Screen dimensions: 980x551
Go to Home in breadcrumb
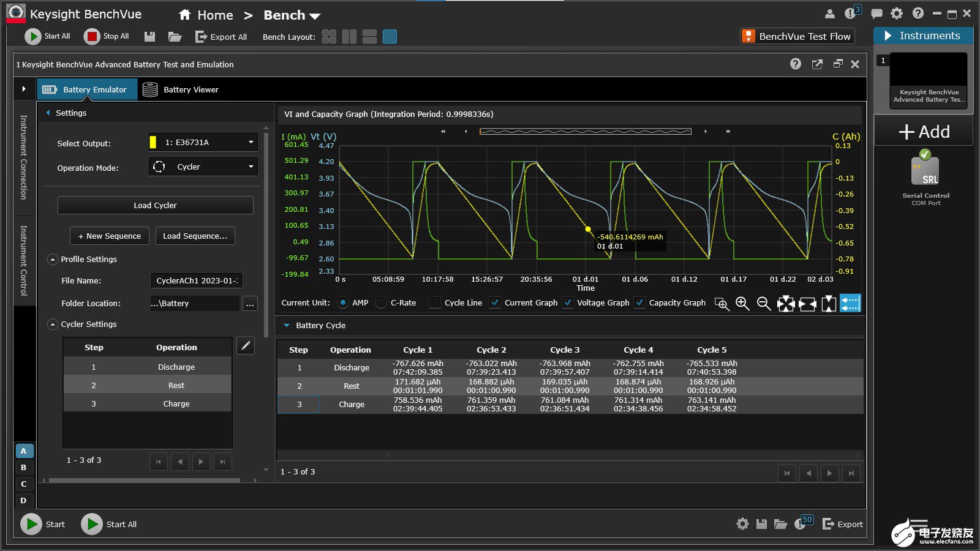tap(206, 15)
